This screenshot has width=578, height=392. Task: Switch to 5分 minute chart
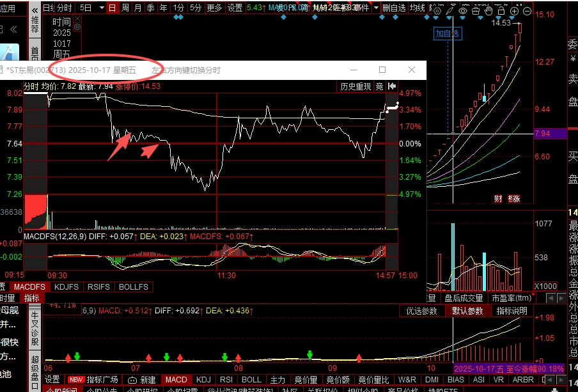(196, 8)
